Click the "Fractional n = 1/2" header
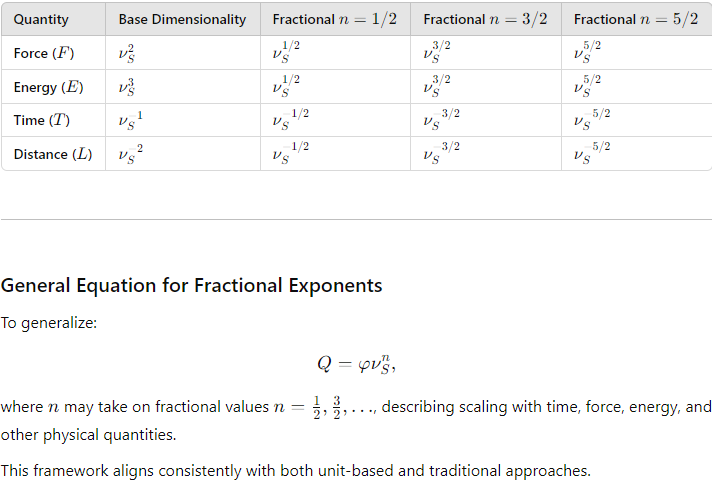Image resolution: width=712 pixels, height=480 pixels. pyautogui.click(x=335, y=20)
